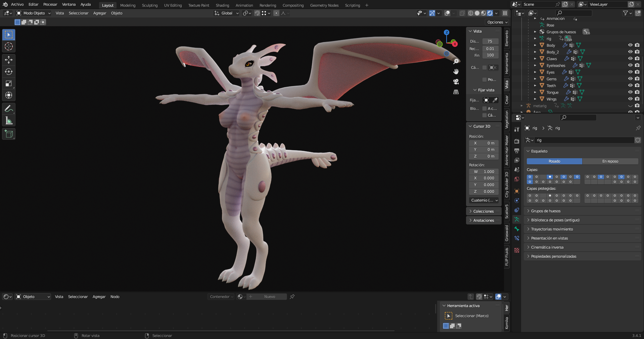
Task: Hide the Wings object in viewport
Action: click(630, 99)
